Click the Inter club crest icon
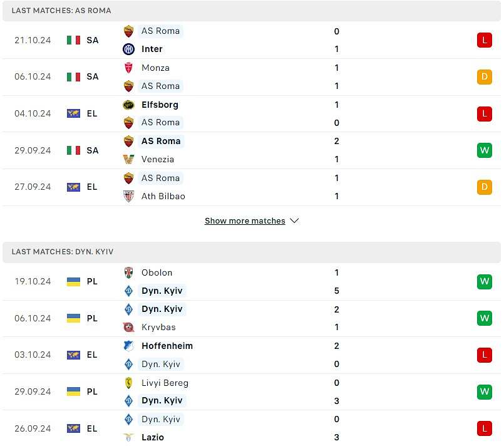Image resolution: width=504 pixels, height=446 pixels. click(128, 49)
